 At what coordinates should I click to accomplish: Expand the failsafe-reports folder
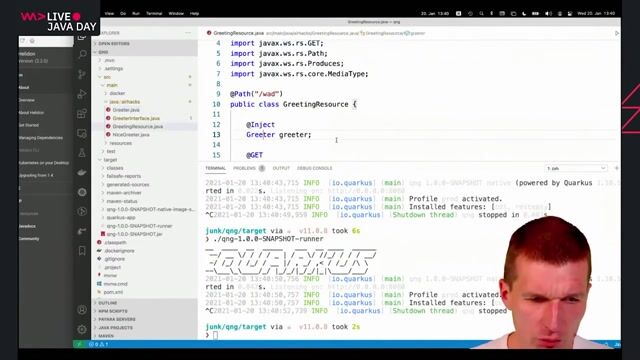tap(123, 176)
